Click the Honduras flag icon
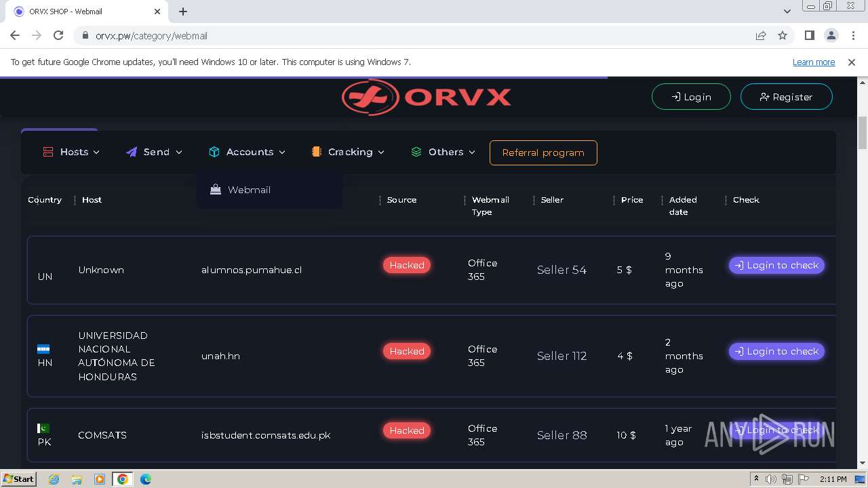868x488 pixels. click(43, 349)
